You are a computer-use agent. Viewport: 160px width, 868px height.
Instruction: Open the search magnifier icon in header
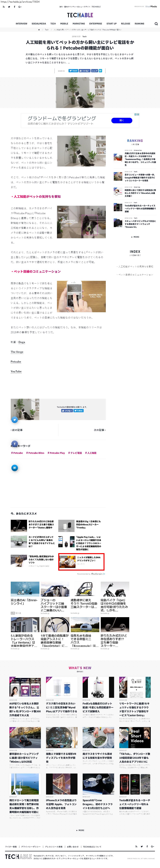click(x=156, y=24)
